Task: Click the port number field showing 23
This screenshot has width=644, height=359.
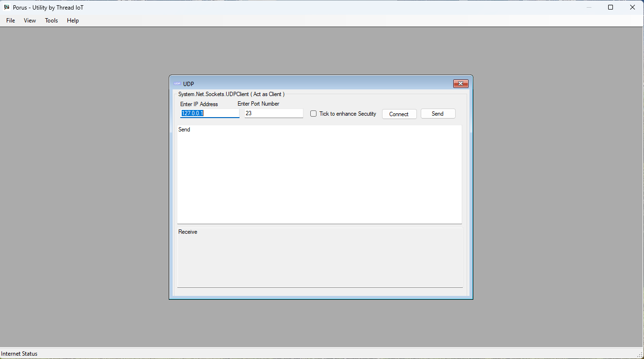Action: click(x=273, y=113)
